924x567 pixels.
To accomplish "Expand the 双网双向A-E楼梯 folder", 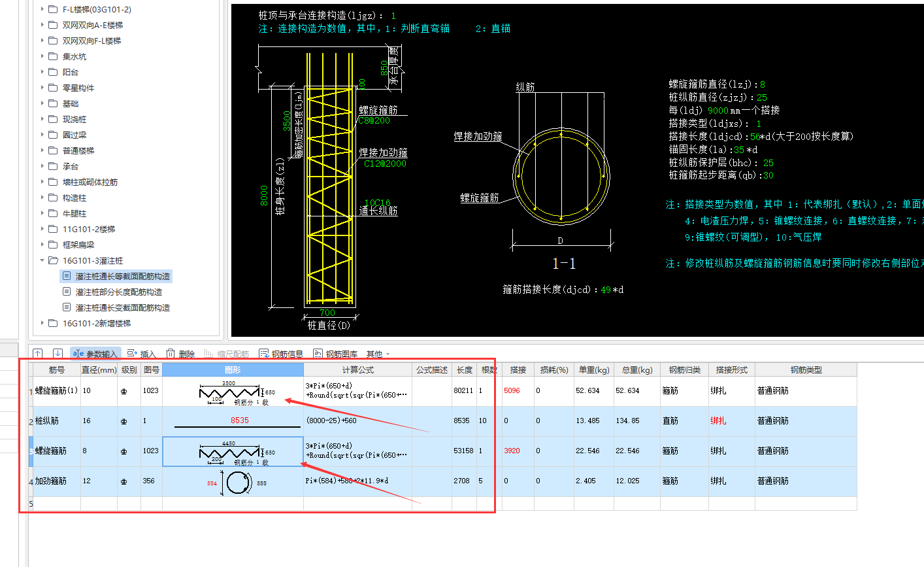I will tap(42, 25).
